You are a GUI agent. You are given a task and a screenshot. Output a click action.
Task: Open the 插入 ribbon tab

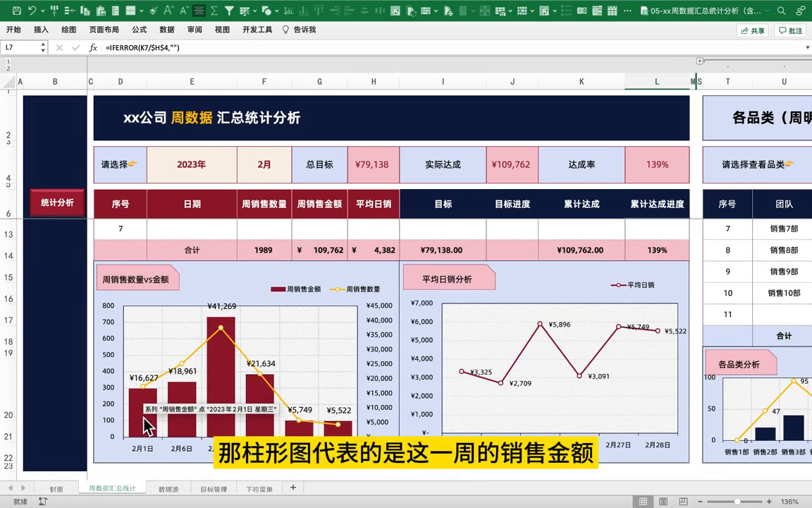pos(41,30)
